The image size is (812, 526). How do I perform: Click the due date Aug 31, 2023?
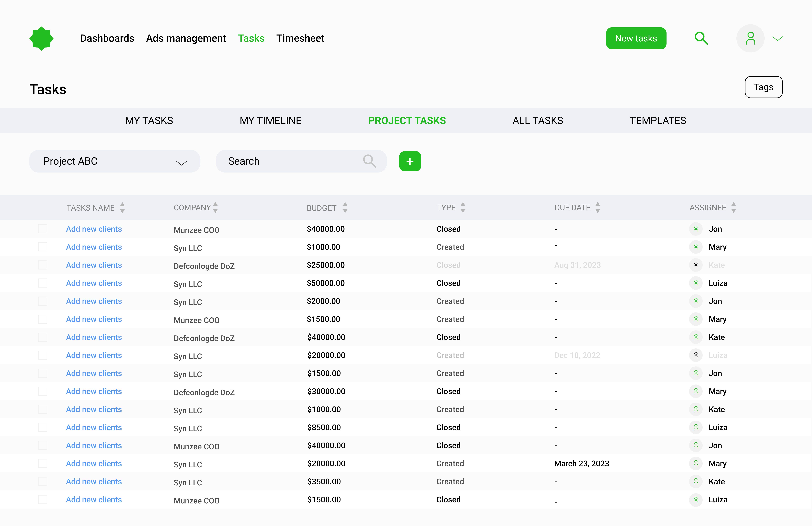577,265
